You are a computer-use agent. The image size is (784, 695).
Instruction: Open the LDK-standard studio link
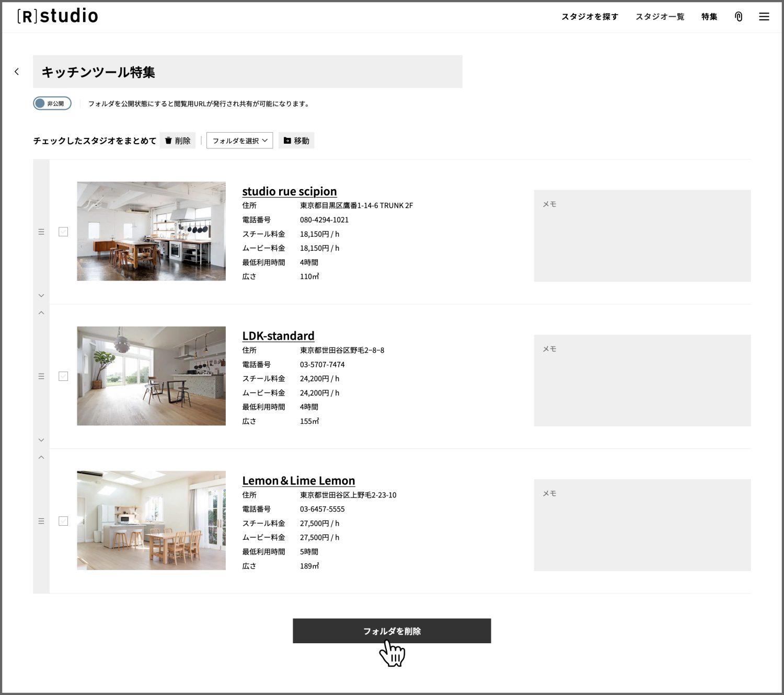(x=278, y=335)
